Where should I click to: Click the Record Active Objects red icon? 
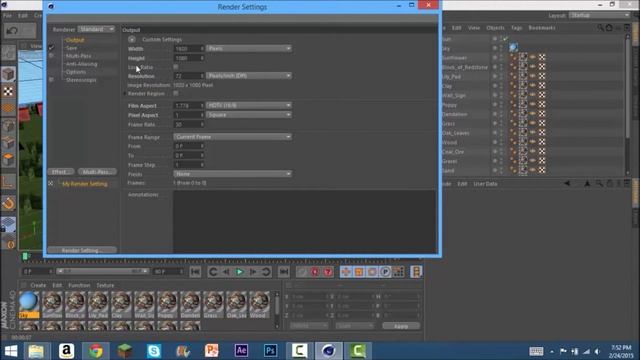click(x=315, y=272)
